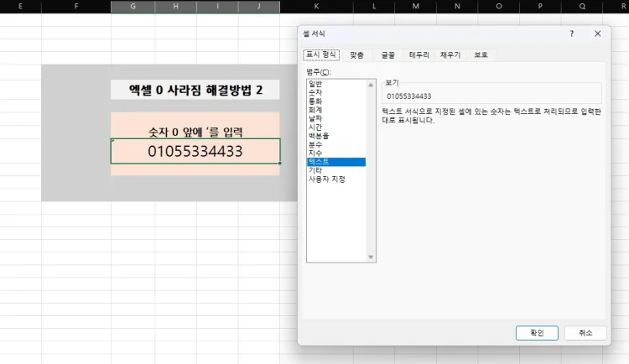Select column E header
This screenshot has width=629, height=364.
pos(20,7)
